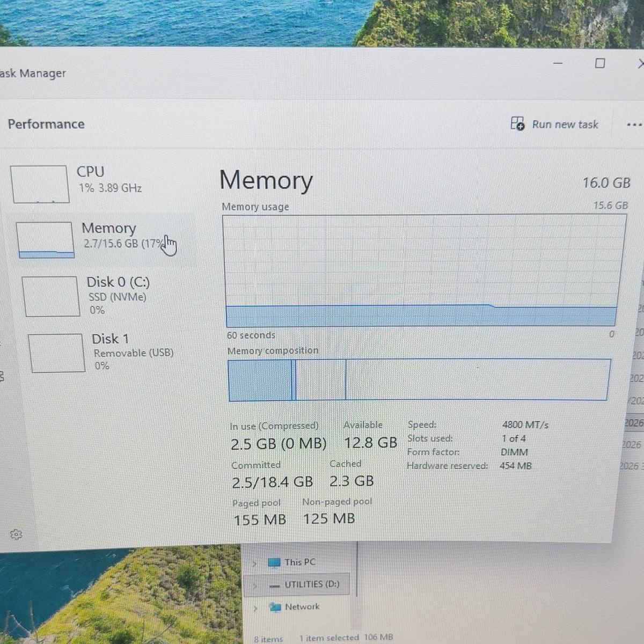Click the 4800 MT/s speed value

(525, 425)
